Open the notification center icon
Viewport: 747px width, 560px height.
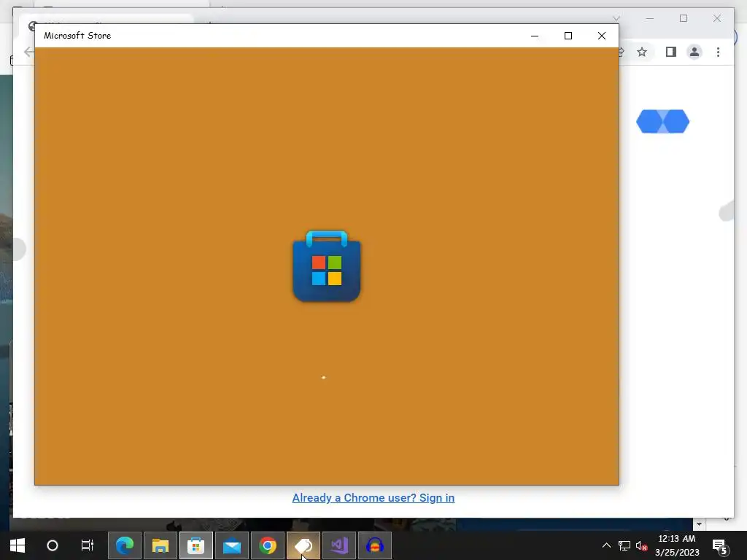(719, 545)
